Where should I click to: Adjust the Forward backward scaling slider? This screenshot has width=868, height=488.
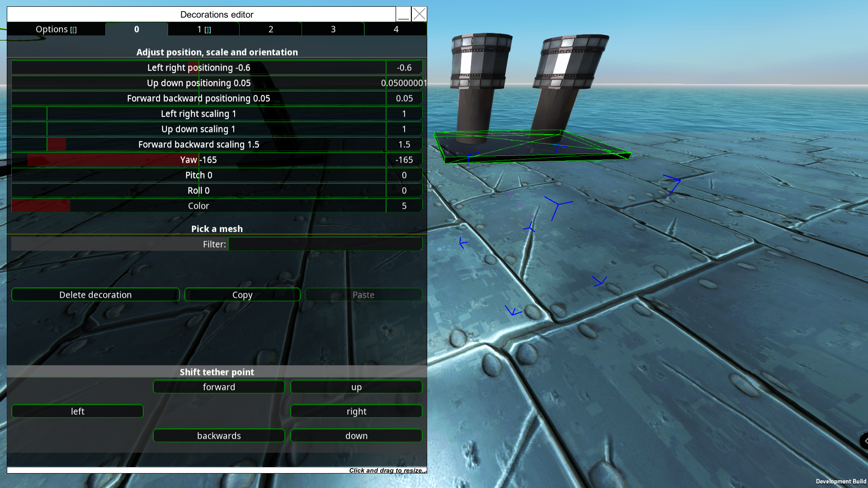click(x=198, y=145)
